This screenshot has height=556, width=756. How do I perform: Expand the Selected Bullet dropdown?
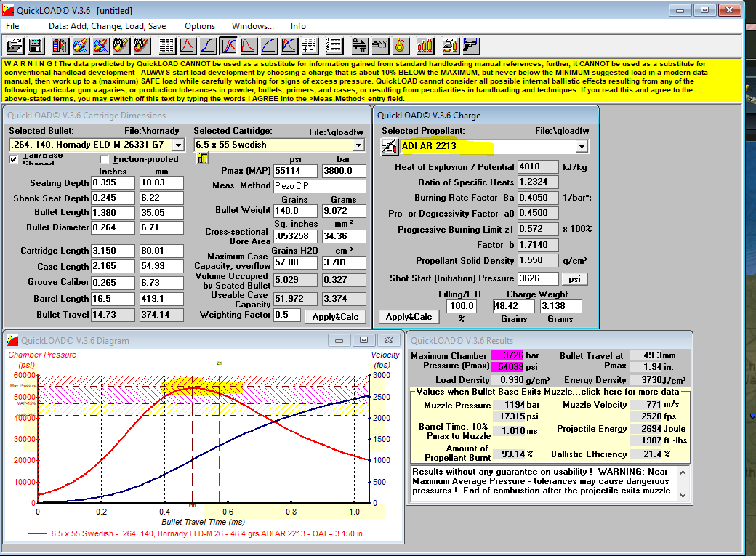coord(178,145)
